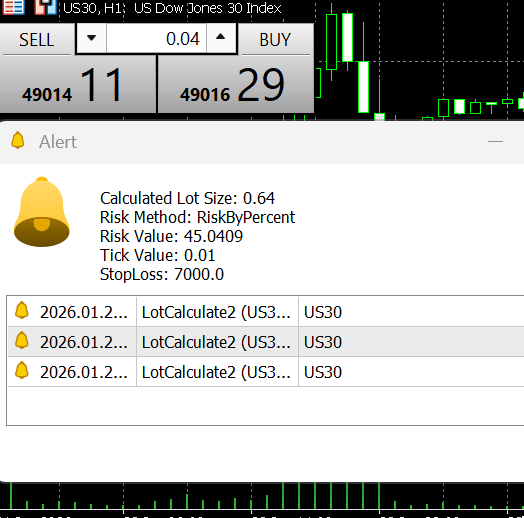
Task: Click the SELL button on one-click panel
Action: pos(37,39)
